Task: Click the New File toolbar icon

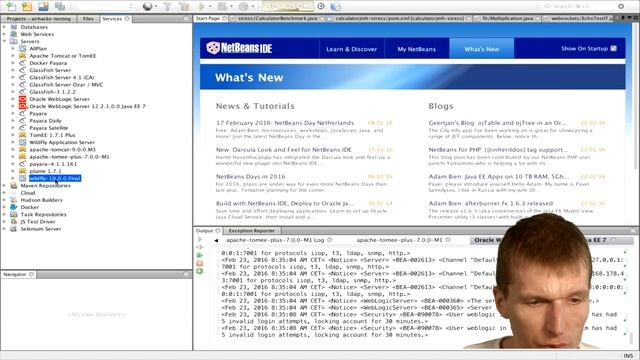Action: pyautogui.click(x=11, y=6)
